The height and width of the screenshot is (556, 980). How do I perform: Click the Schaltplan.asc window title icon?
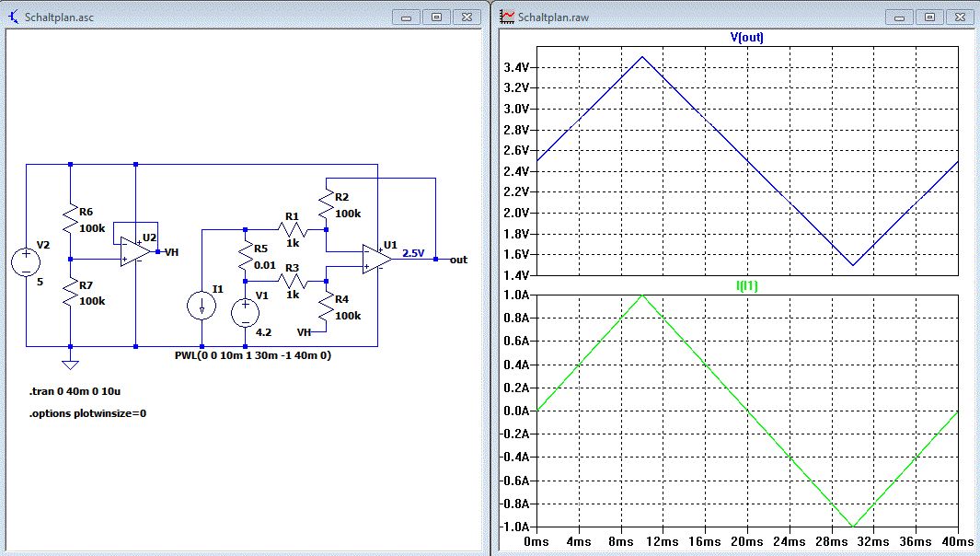pyautogui.click(x=14, y=17)
